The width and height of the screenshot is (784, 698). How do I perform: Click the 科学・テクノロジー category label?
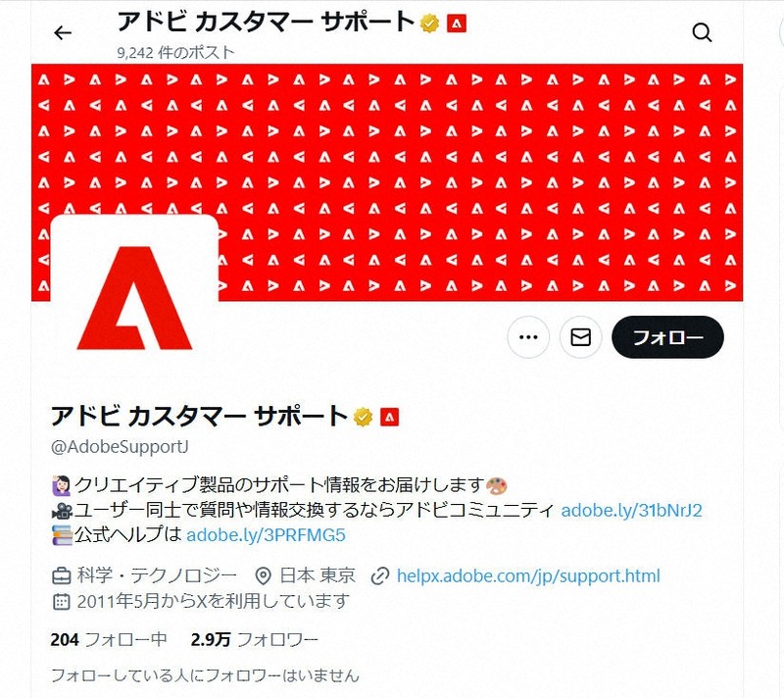pyautogui.click(x=157, y=576)
